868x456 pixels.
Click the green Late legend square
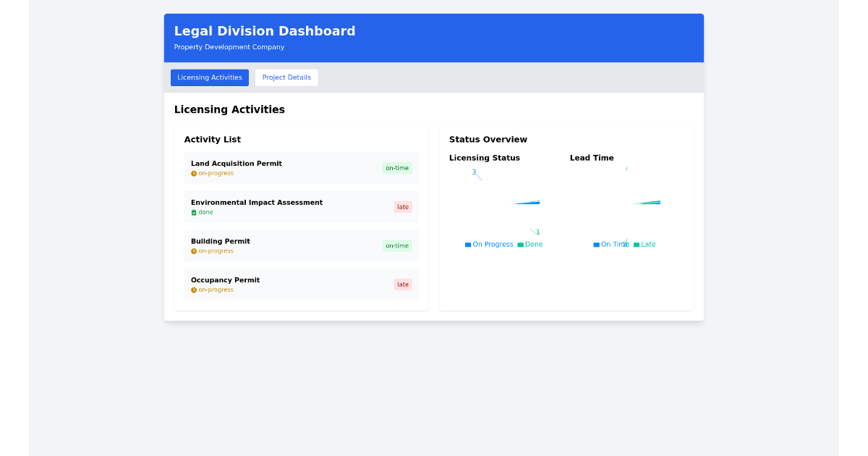pyautogui.click(x=637, y=244)
